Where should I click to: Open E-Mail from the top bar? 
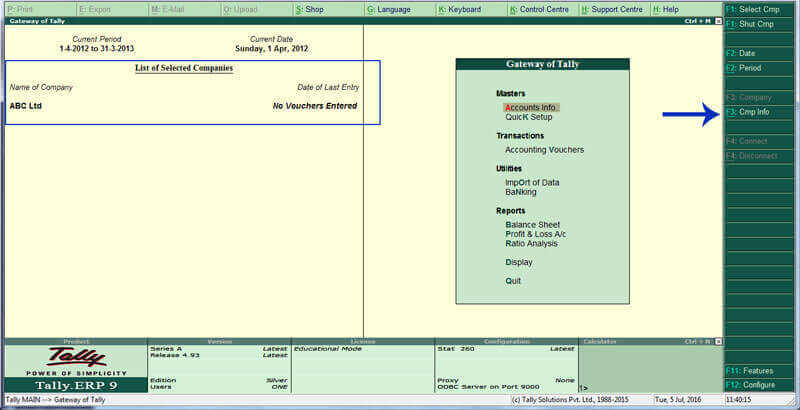185,9
